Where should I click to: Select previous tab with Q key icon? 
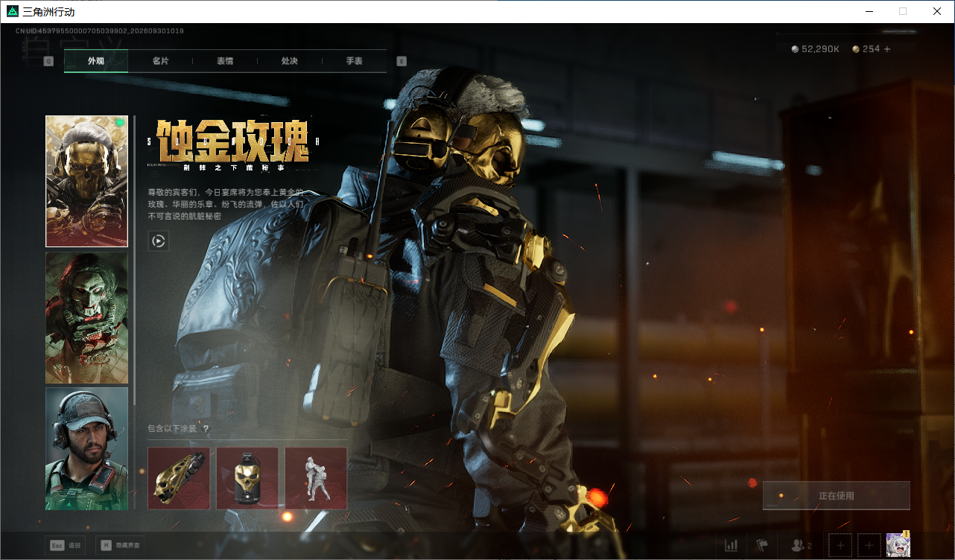tap(48, 61)
